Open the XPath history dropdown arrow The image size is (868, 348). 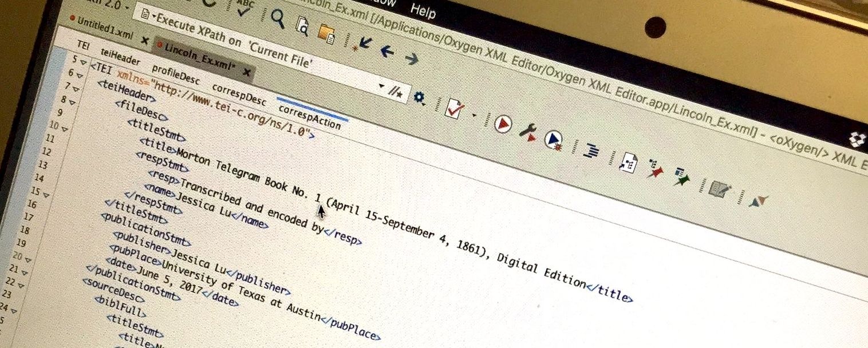[381, 86]
